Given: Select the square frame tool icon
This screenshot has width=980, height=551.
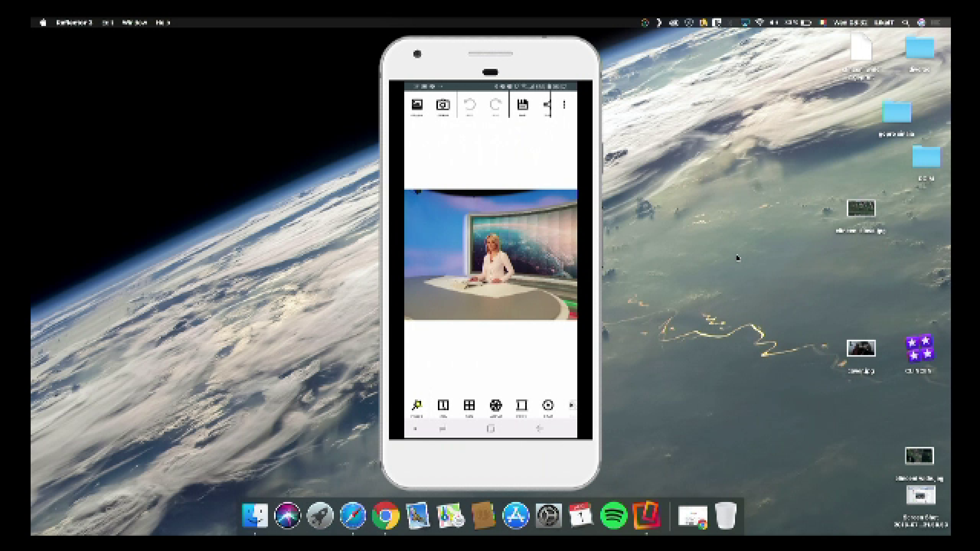Looking at the screenshot, I should coord(521,406).
